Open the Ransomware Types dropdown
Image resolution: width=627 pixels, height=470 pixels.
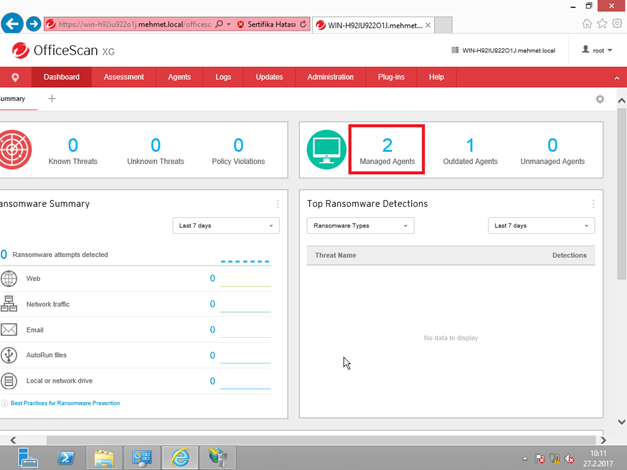coord(360,226)
